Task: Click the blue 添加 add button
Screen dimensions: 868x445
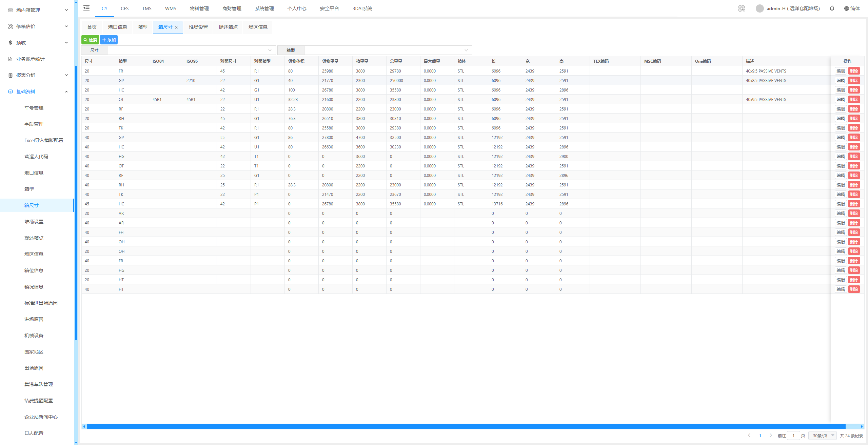Action: click(x=109, y=40)
